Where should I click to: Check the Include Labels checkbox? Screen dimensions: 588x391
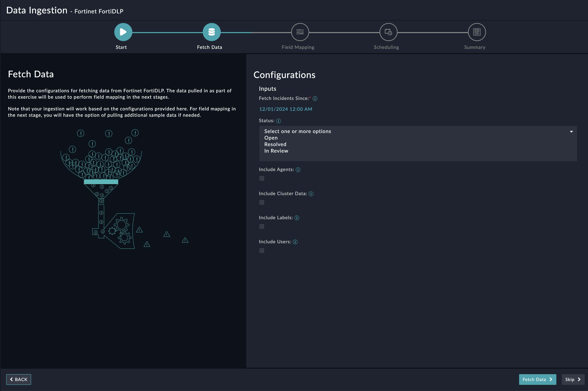click(x=262, y=226)
